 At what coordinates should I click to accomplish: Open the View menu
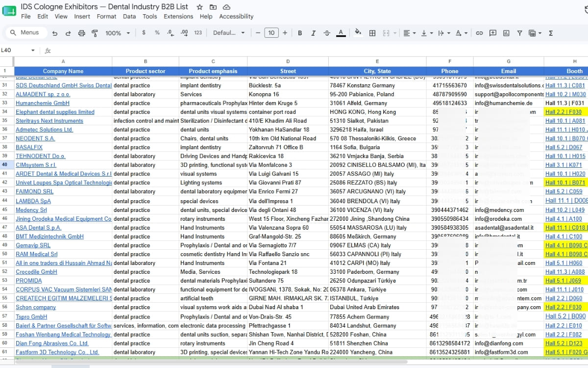coord(61,16)
